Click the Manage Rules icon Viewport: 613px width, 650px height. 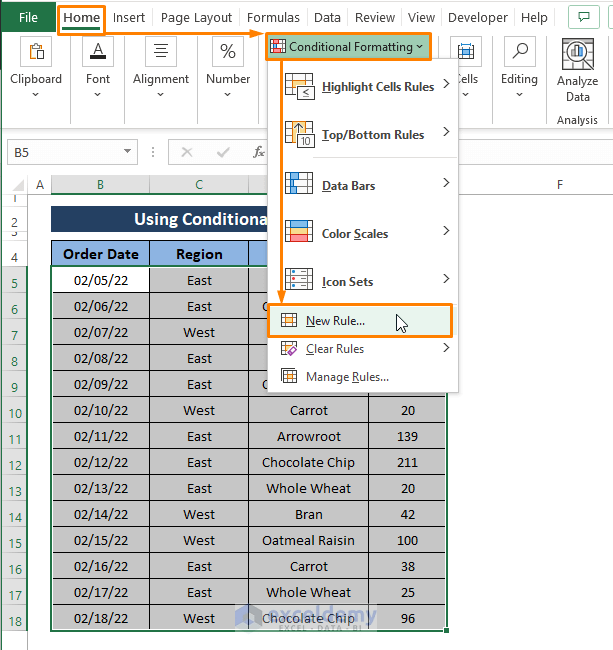coord(289,376)
